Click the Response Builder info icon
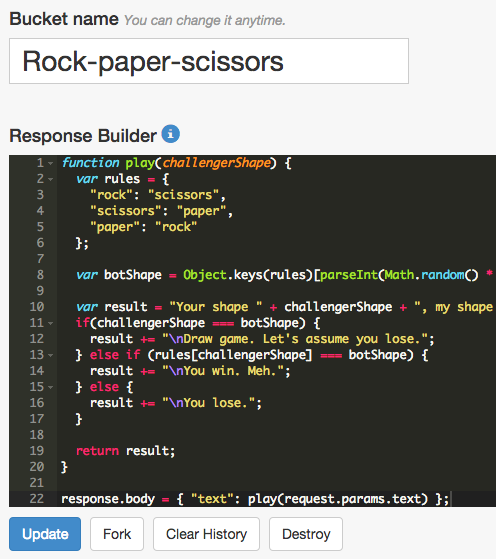Image resolution: width=496 pixels, height=559 pixels. (170, 134)
